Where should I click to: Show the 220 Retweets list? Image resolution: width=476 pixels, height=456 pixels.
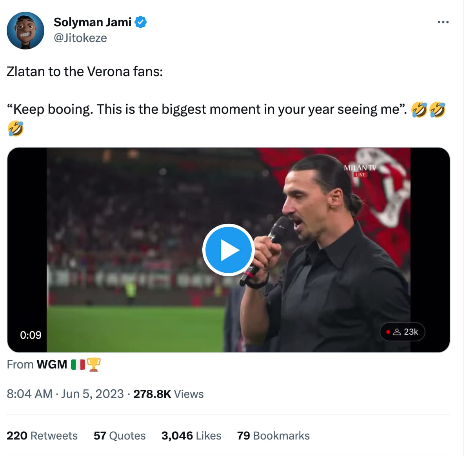pyautogui.click(x=42, y=436)
